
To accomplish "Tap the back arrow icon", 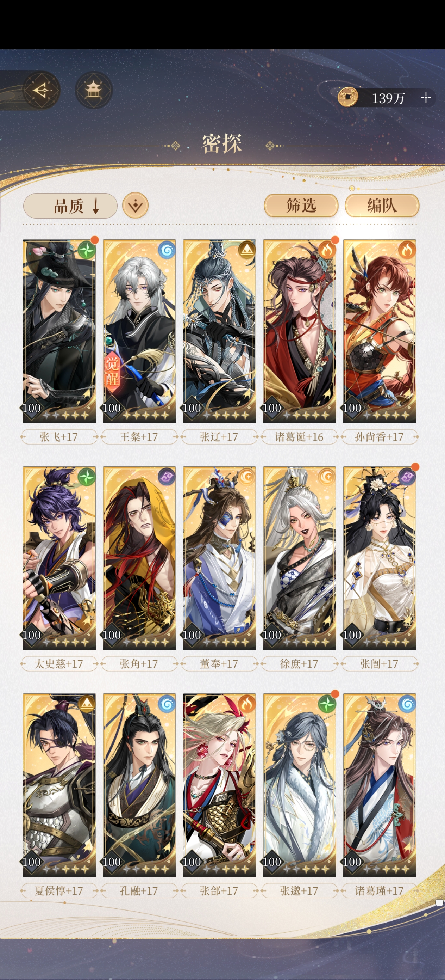I will coord(42,90).
